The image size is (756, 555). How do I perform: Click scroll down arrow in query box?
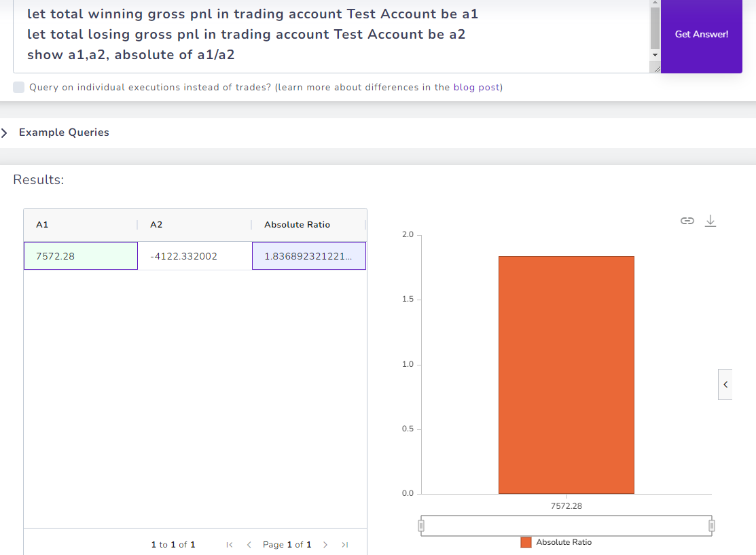(x=655, y=54)
